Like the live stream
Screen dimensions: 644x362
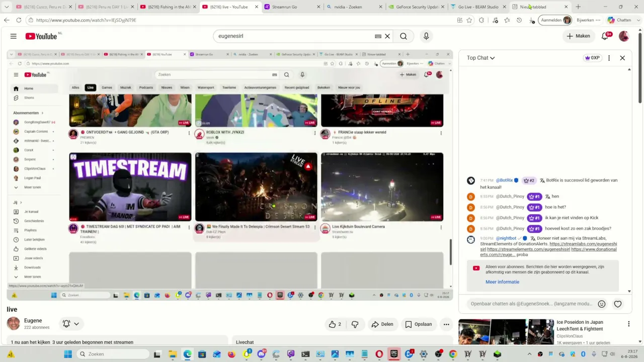coord(335,324)
